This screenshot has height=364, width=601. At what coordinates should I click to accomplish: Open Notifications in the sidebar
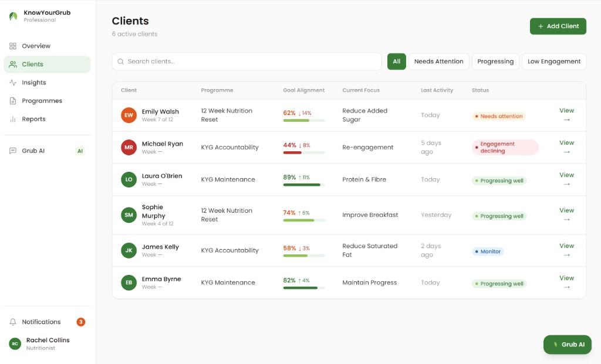click(47, 322)
